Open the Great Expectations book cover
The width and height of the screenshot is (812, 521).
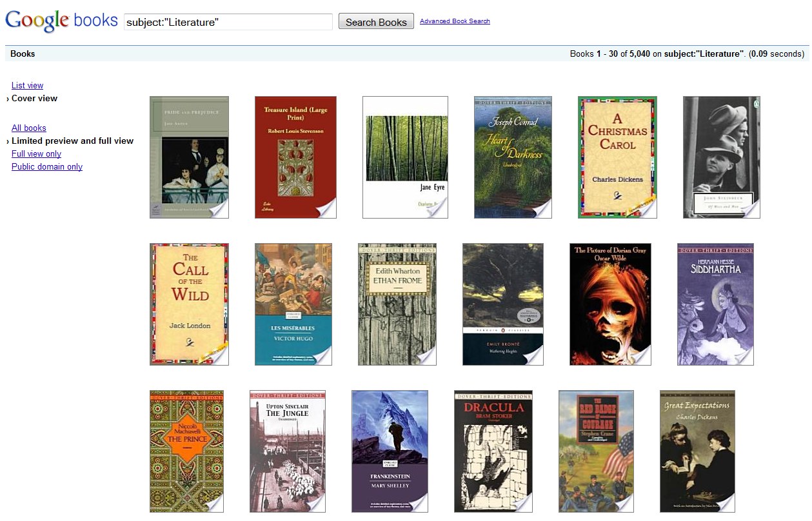coord(697,451)
